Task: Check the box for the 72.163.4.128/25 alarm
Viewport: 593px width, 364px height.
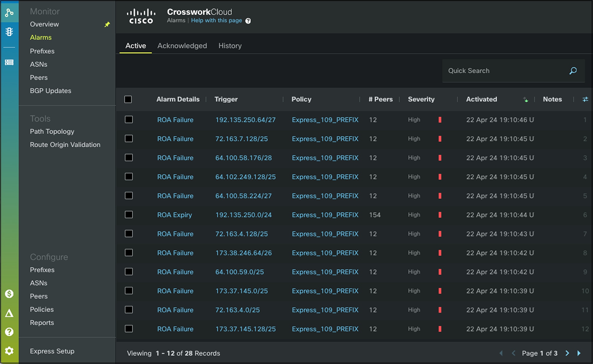Action: coord(129,234)
